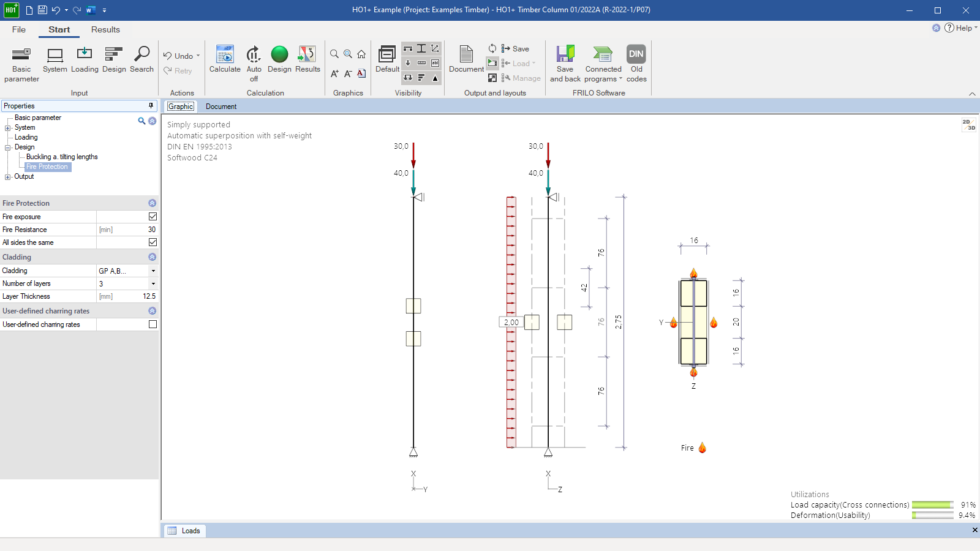Open the Cladding type dropdown
This screenshot has height=551, width=980.
[x=153, y=271]
